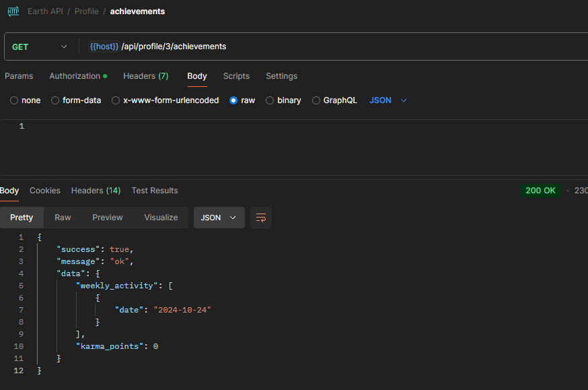Open the GET method dropdown
Viewport: 588px width, 390px height.
40,47
